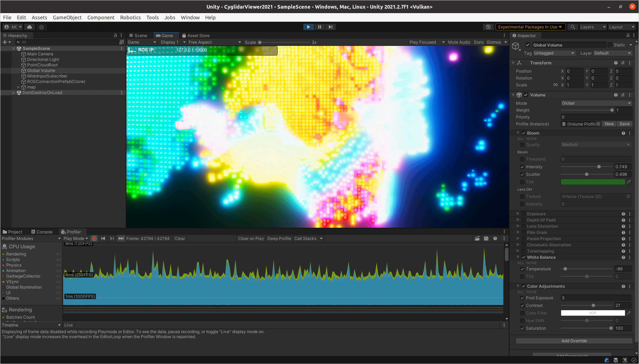The height and width of the screenshot is (364, 639).
Task: Click the Step frame button
Action: (x=331, y=27)
